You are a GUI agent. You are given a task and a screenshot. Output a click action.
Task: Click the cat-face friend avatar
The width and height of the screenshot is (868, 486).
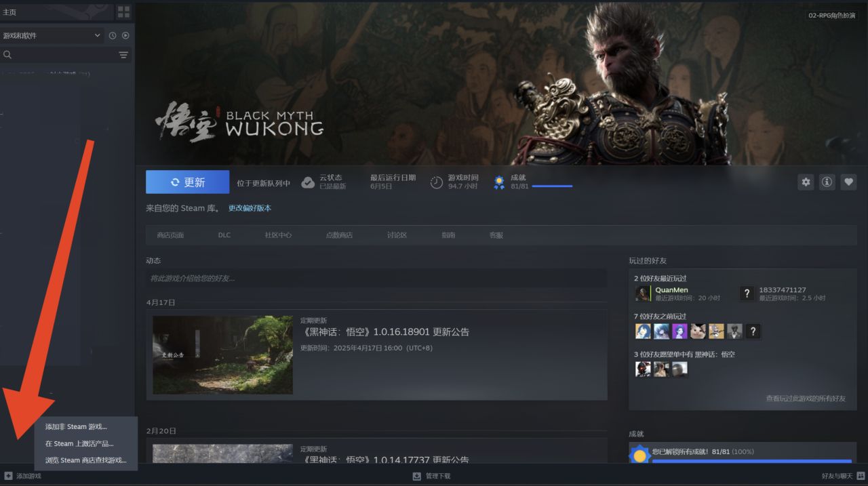click(698, 331)
